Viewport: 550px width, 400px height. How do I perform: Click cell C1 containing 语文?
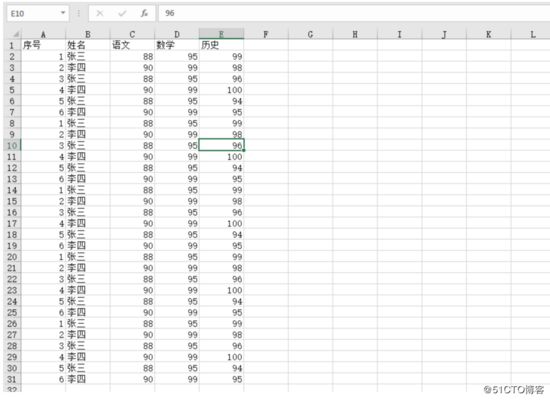tap(132, 45)
